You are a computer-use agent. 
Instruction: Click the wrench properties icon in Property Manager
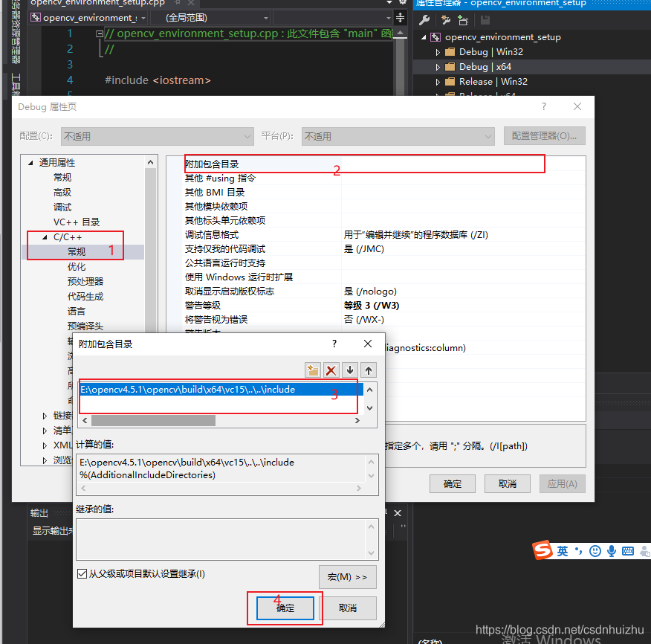(424, 19)
